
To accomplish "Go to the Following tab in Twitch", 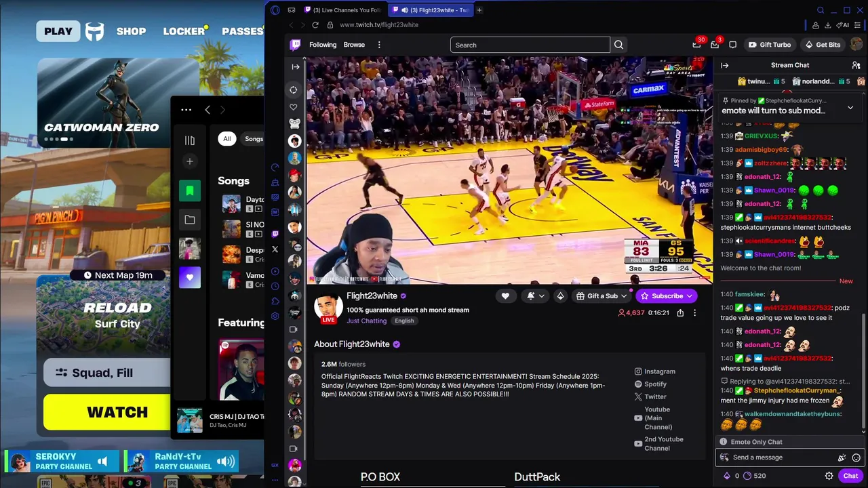I will point(323,45).
